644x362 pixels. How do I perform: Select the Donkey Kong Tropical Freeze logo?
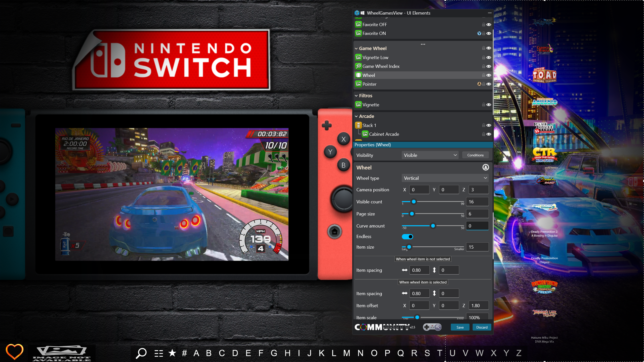544,287
